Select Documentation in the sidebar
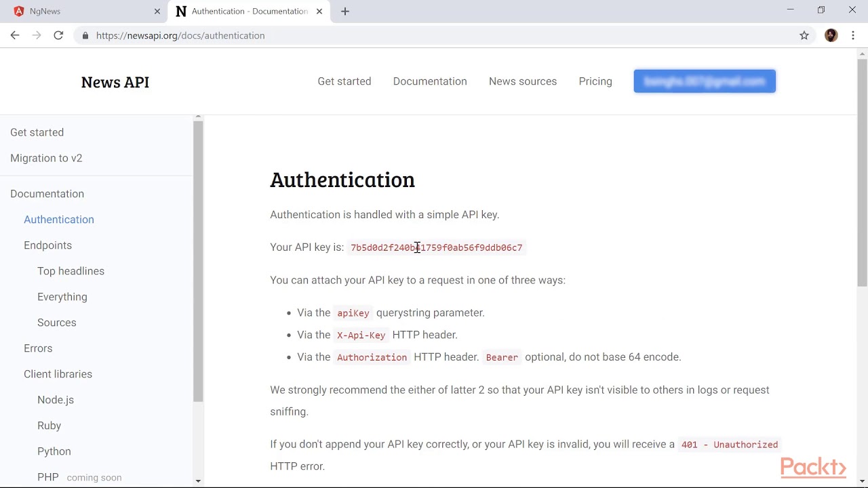 (47, 194)
